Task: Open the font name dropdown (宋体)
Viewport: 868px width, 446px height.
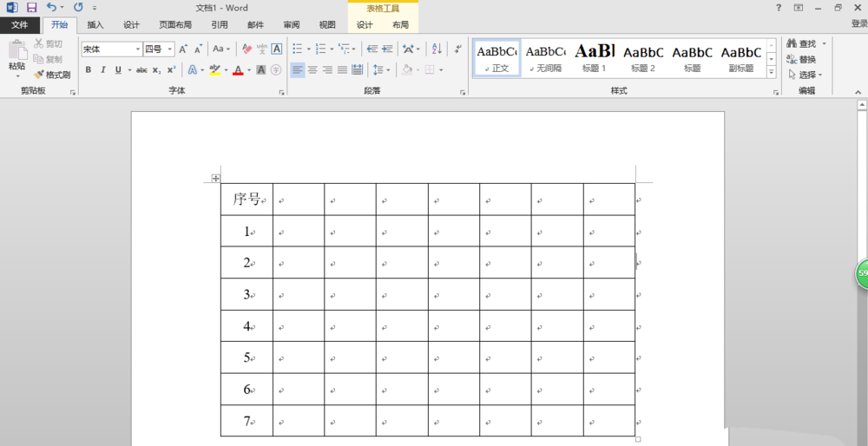Action: 111,49
